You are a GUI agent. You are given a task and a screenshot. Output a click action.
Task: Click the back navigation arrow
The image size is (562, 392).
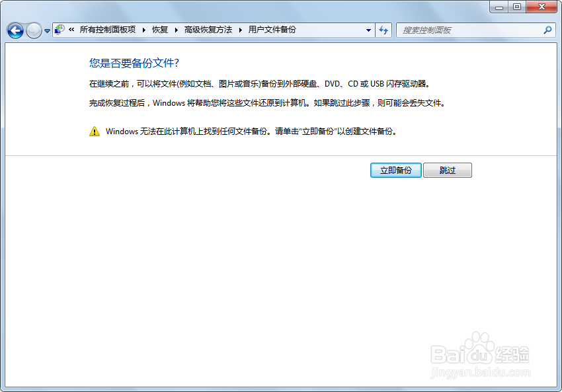pyautogui.click(x=15, y=30)
